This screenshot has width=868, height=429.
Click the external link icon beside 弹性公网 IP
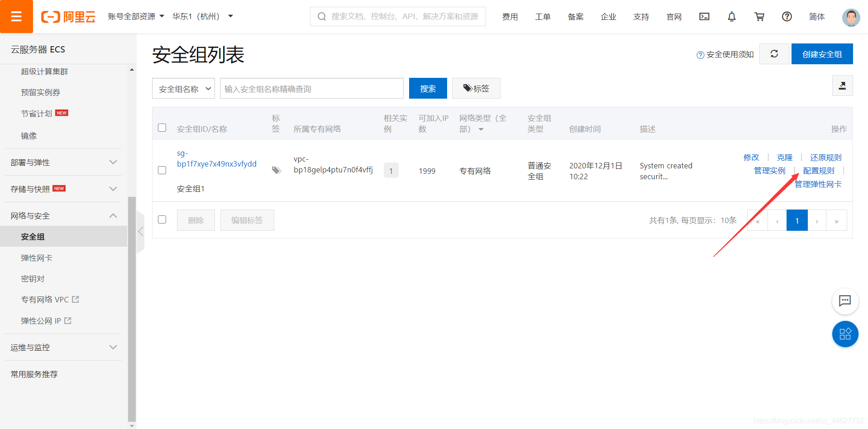pos(68,321)
